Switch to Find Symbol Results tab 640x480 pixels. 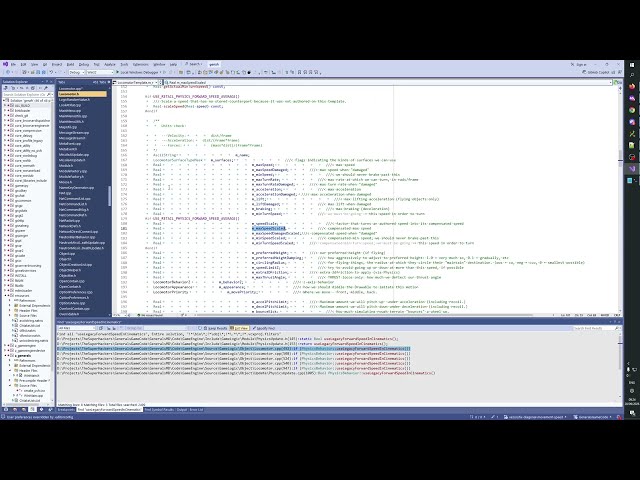[x=159, y=409]
